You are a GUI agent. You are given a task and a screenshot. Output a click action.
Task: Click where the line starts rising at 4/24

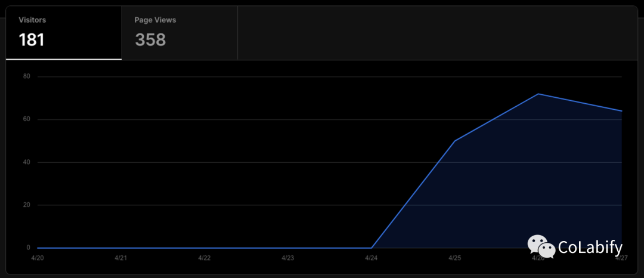tap(371, 248)
